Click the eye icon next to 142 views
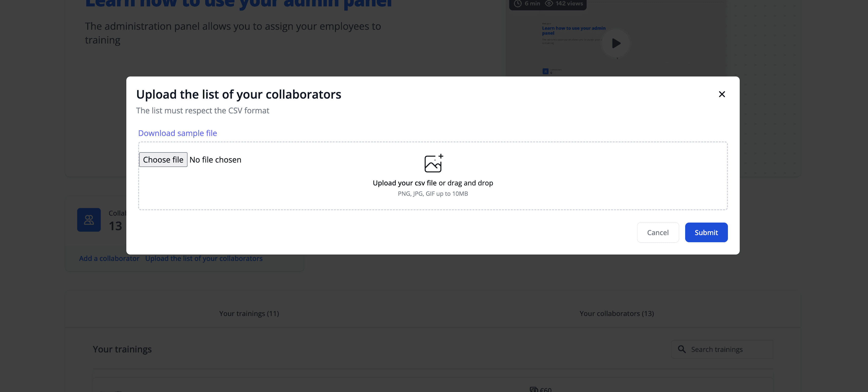The width and height of the screenshot is (868, 392). (x=549, y=3)
